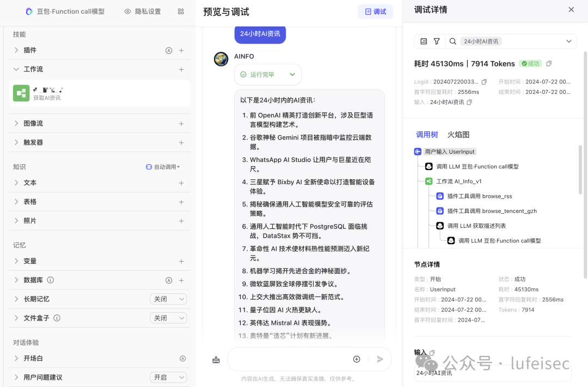Open the 自动调用 dropdown

pos(163,167)
